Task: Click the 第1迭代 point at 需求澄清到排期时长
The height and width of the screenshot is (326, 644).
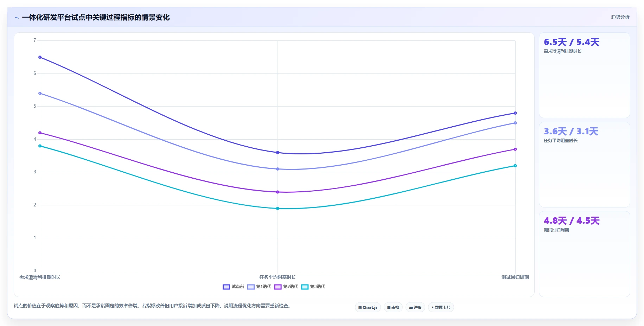Action: (x=40, y=93)
